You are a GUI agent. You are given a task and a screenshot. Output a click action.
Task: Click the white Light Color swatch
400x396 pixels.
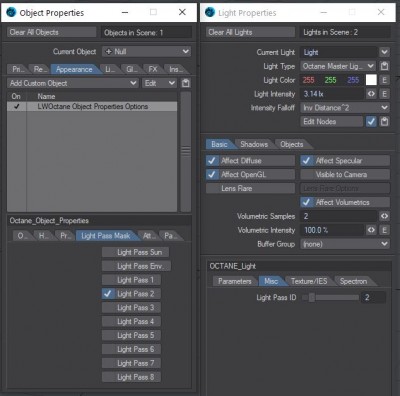coord(371,80)
